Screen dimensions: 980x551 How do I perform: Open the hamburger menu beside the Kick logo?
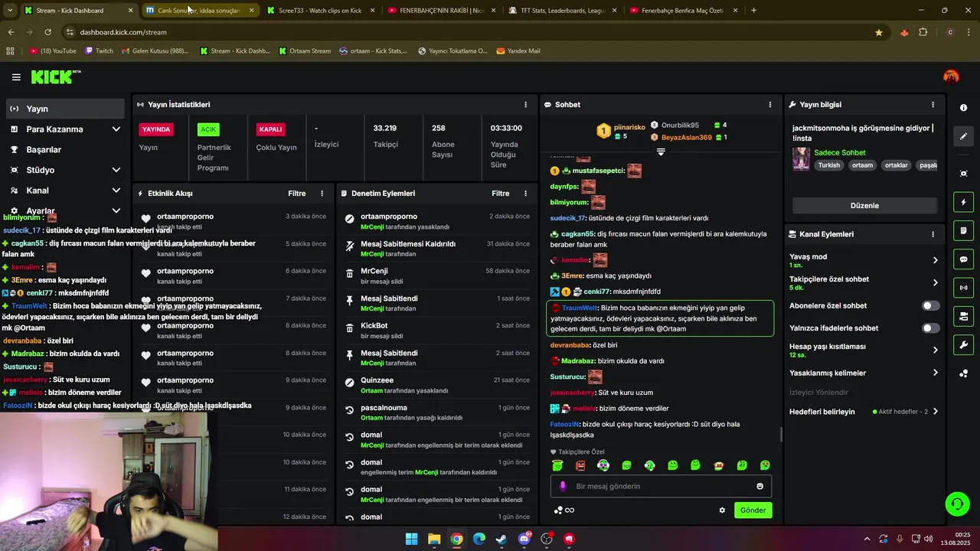click(16, 77)
